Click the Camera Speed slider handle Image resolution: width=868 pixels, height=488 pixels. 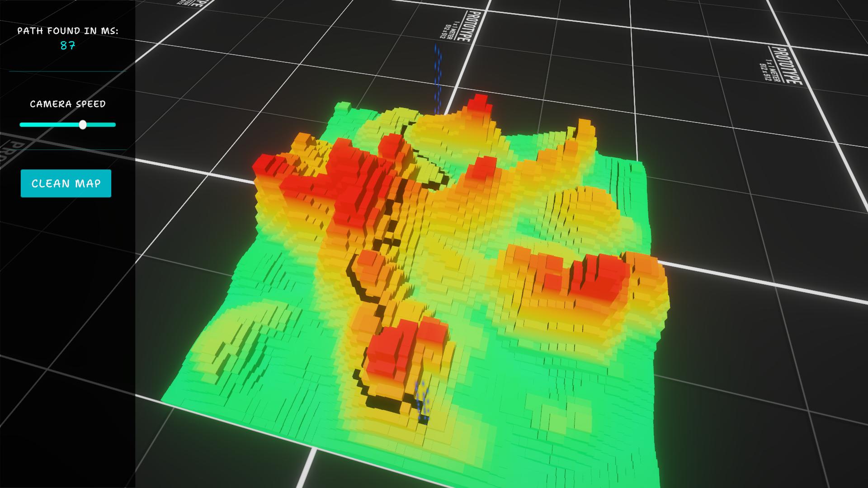(x=83, y=125)
